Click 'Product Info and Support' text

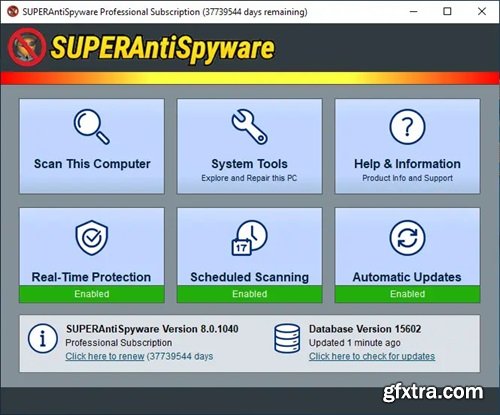point(407,178)
